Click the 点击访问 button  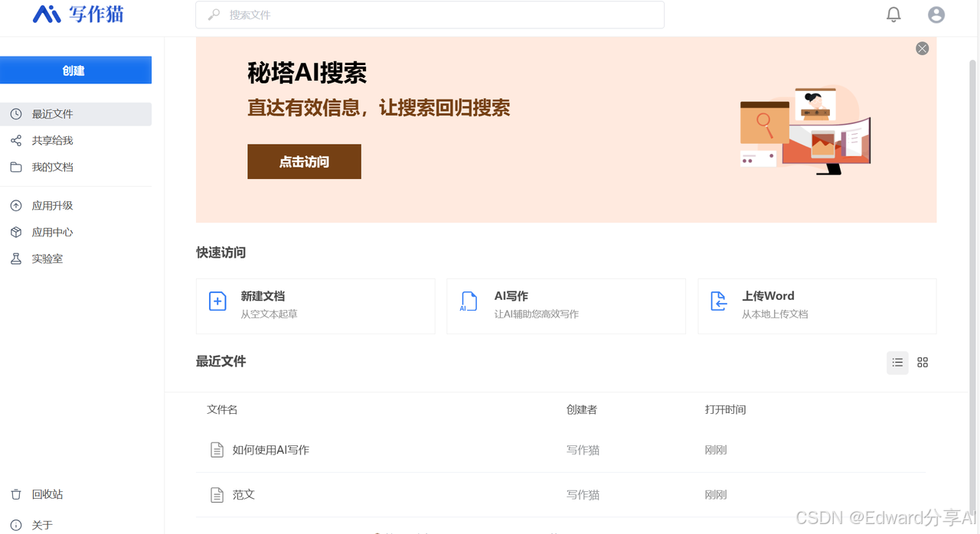pos(304,161)
